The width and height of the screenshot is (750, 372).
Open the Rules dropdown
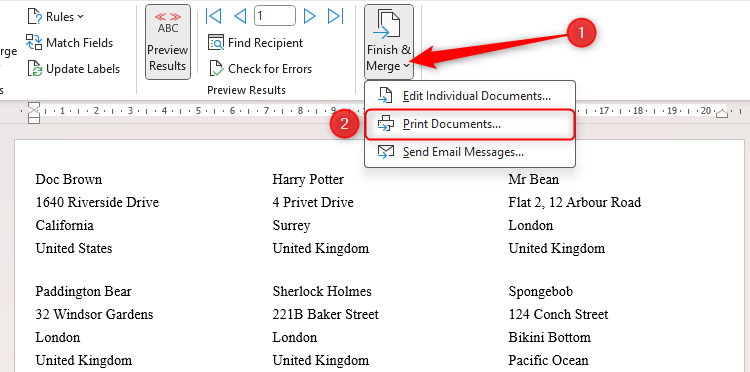(56, 17)
